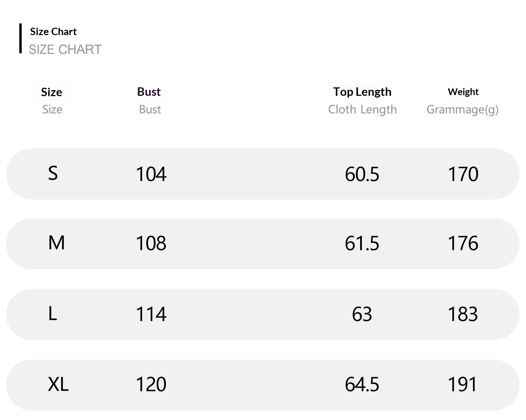Click bust value 114 in L row
The image size is (526, 420).
[x=151, y=314]
